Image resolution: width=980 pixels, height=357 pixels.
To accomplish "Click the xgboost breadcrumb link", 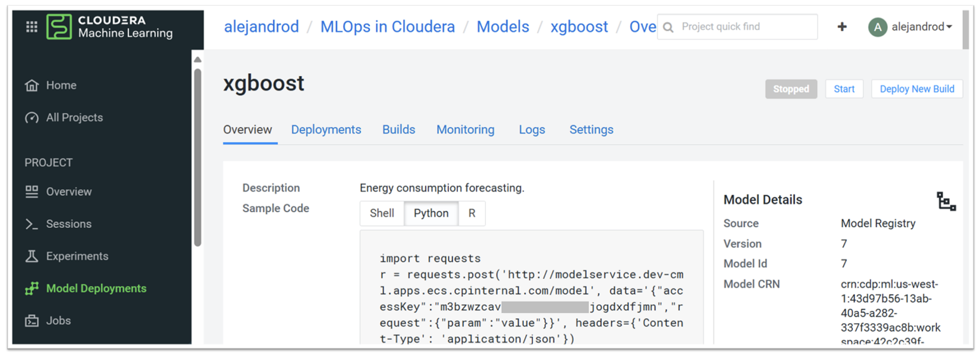I will point(579,27).
